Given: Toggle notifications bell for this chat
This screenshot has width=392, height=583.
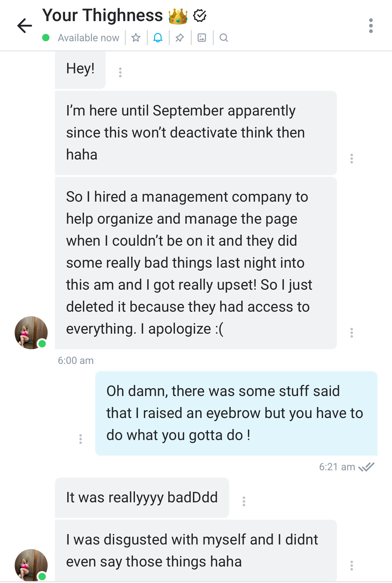Looking at the screenshot, I should click(x=158, y=38).
